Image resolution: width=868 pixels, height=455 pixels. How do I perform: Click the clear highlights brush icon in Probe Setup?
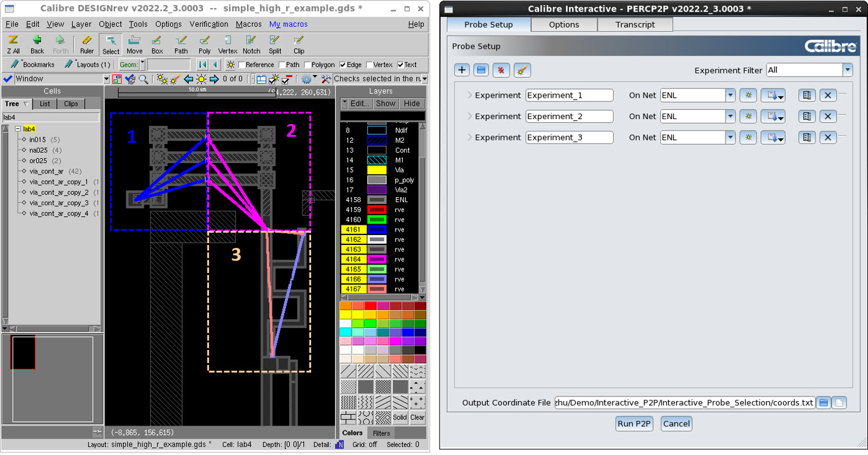click(522, 70)
